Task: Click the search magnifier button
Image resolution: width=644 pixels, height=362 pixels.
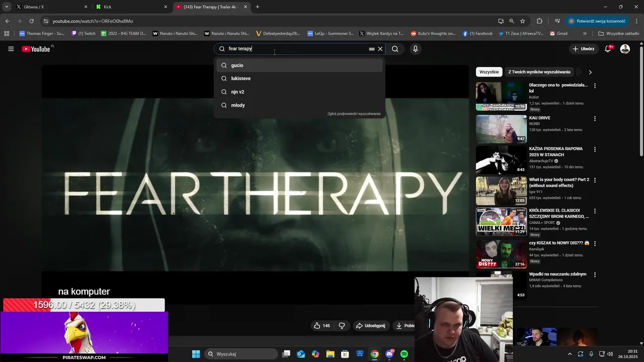Action: pos(395,49)
